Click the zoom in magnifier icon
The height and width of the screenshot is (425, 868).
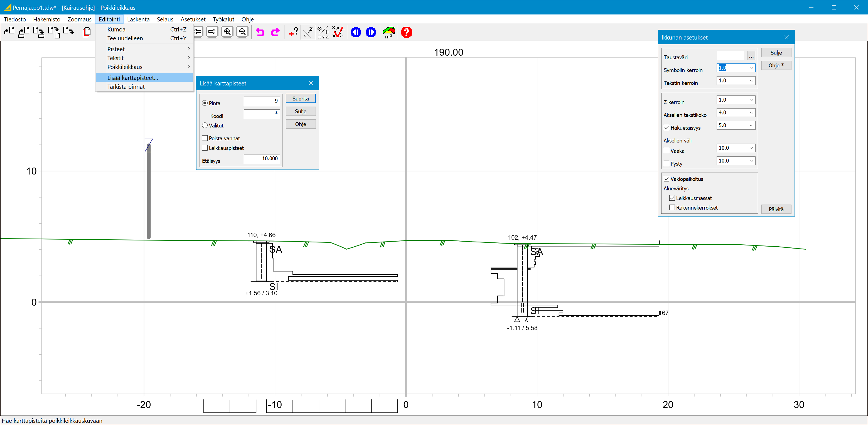[227, 32]
